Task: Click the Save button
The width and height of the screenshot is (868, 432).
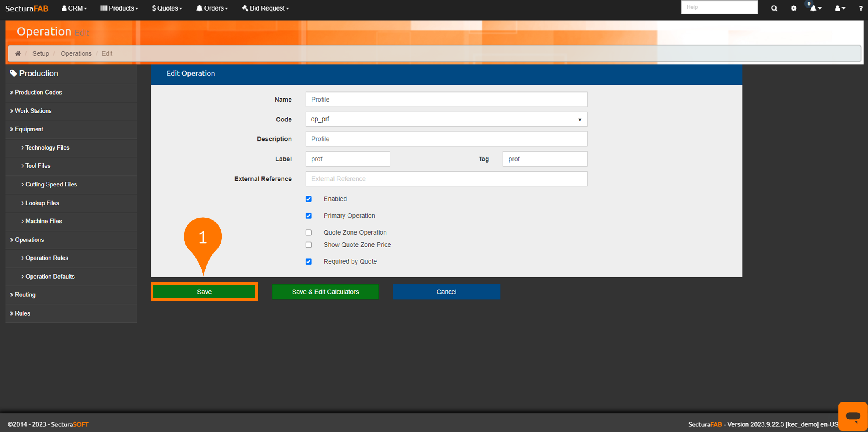Action: (x=204, y=292)
